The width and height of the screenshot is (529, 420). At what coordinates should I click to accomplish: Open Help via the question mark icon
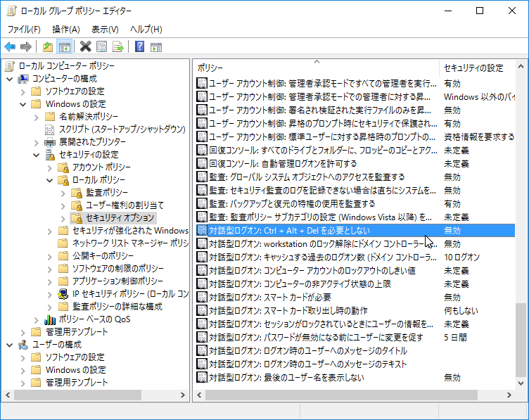click(140, 46)
